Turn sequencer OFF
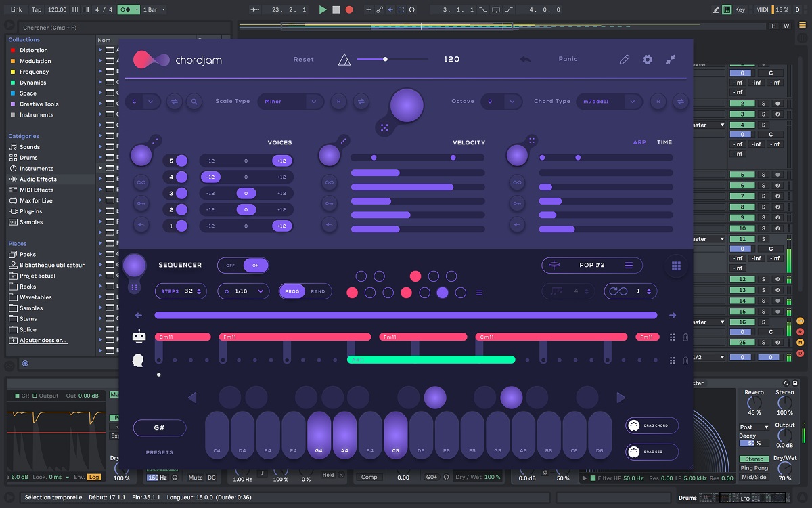The image size is (812, 508). (230, 266)
